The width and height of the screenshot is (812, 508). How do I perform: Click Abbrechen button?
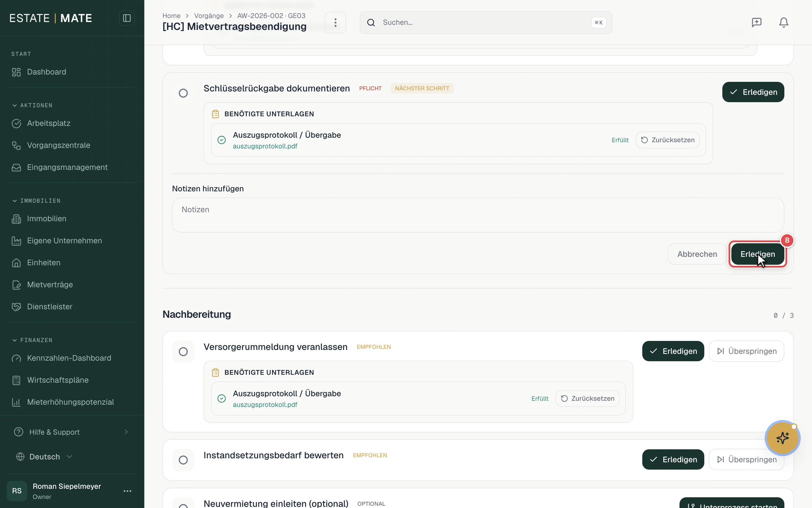click(697, 254)
